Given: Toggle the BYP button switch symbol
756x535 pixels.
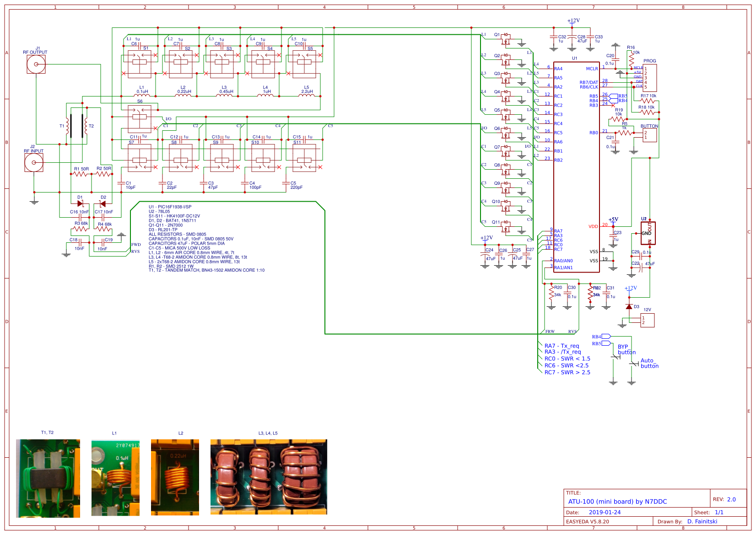Looking at the screenshot, I should click(616, 357).
